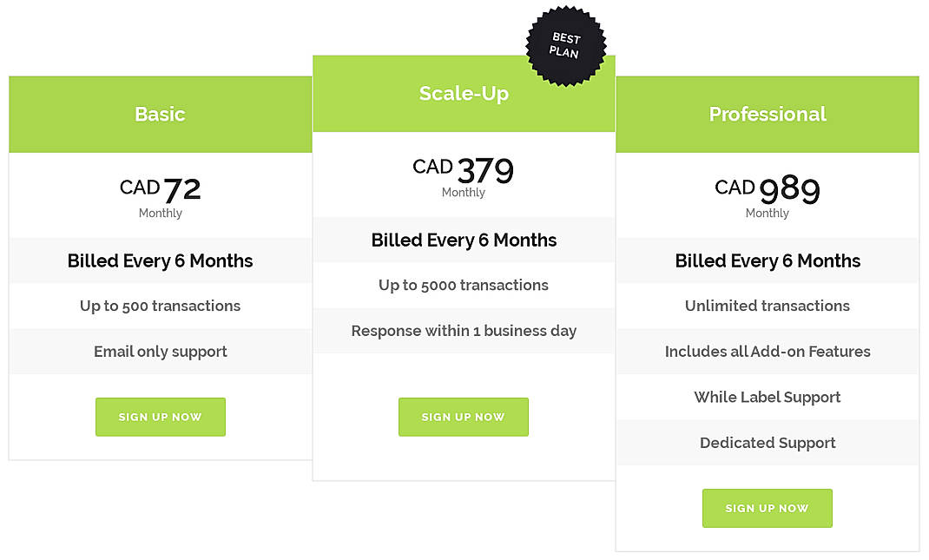Select the Up to 500 transactions row
Image resolution: width=929 pixels, height=560 pixels.
tap(160, 306)
